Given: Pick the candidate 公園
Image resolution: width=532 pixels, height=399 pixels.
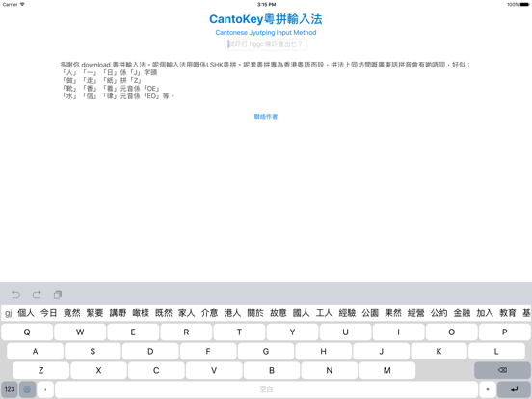Looking at the screenshot, I should [370, 313].
